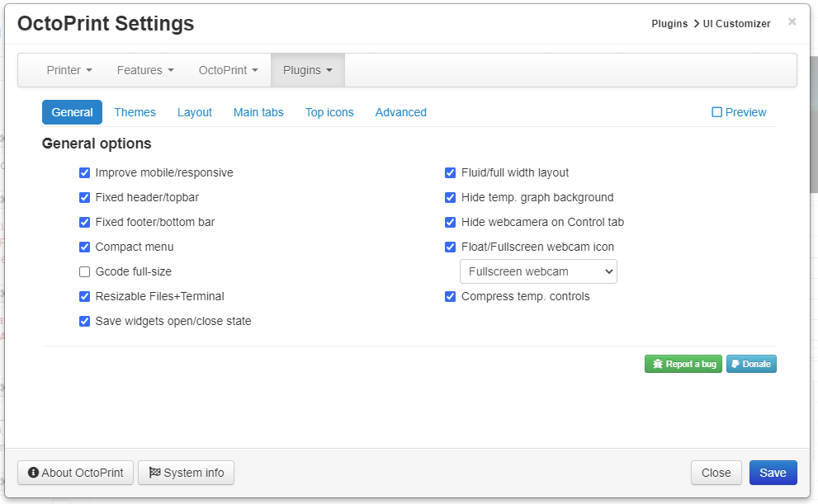818x504 pixels.
Task: Disable Compact menu checkbox
Action: click(84, 247)
